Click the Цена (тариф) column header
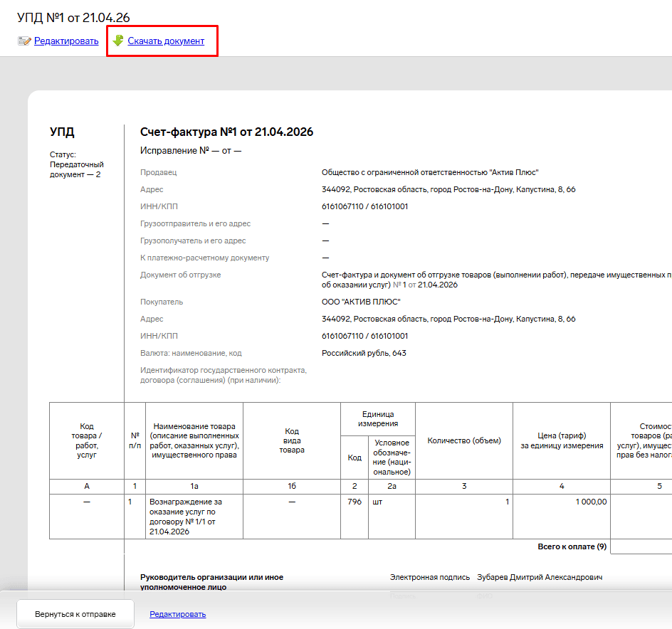The height and width of the screenshot is (629, 672). [x=561, y=440]
